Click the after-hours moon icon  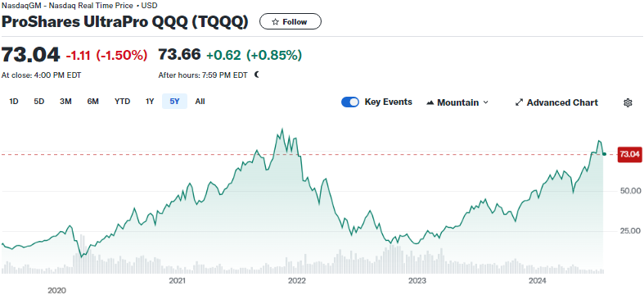click(x=257, y=75)
